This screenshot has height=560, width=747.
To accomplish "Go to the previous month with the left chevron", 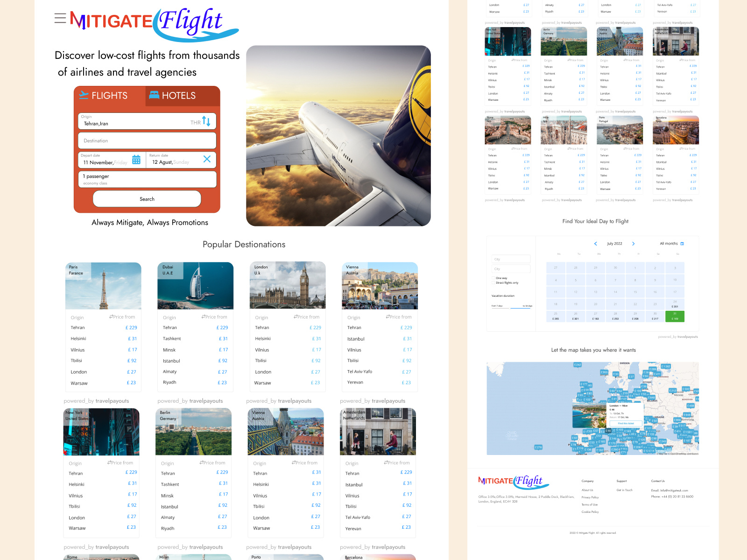I will point(596,244).
